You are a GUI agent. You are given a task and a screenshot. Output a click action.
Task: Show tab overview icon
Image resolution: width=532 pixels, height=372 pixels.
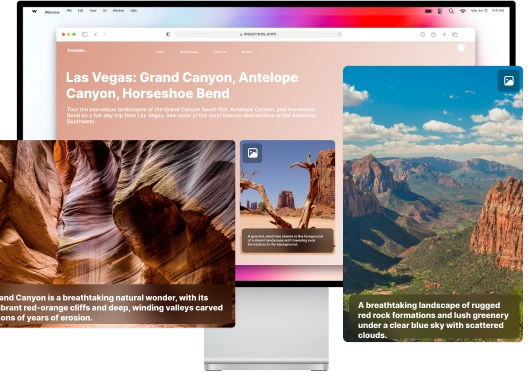click(455, 34)
